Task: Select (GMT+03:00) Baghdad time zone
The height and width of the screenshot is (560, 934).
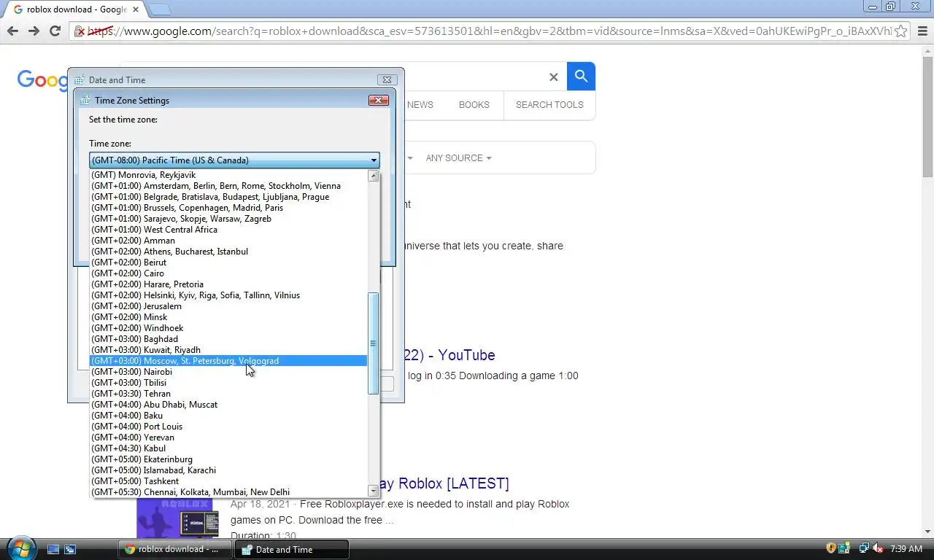Action: click(x=228, y=339)
